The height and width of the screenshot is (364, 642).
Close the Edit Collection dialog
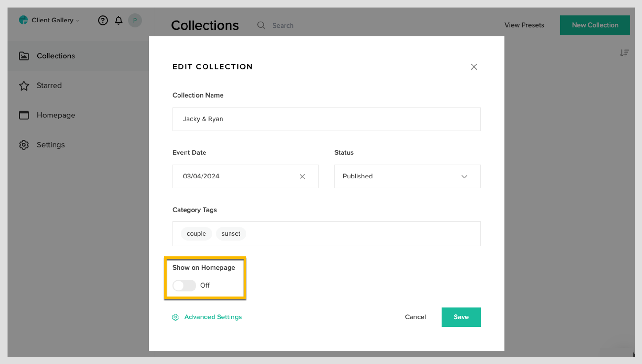[x=474, y=67]
